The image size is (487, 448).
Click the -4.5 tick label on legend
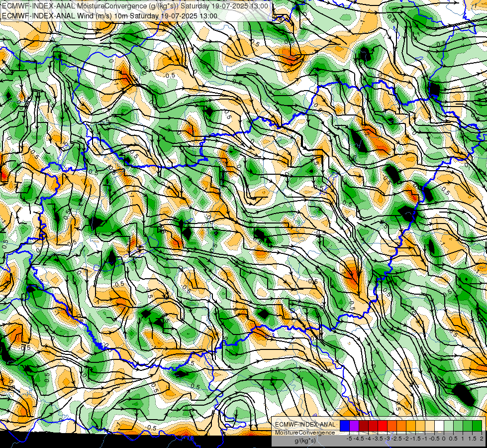tap(359, 439)
